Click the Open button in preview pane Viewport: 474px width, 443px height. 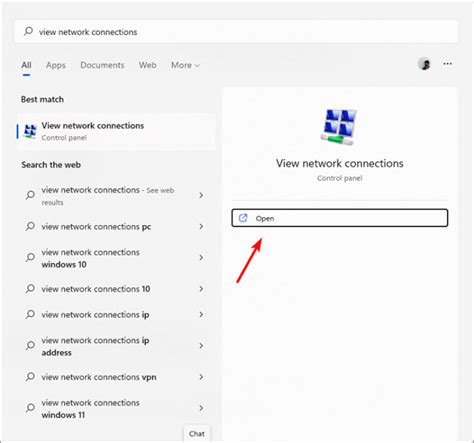pyautogui.click(x=340, y=218)
